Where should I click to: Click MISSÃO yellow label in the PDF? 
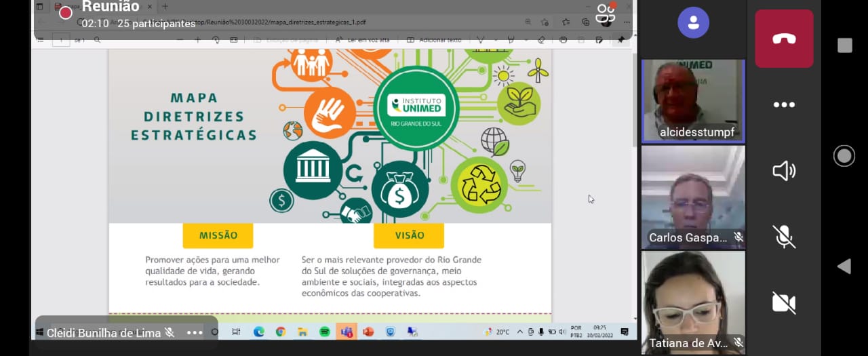[218, 235]
